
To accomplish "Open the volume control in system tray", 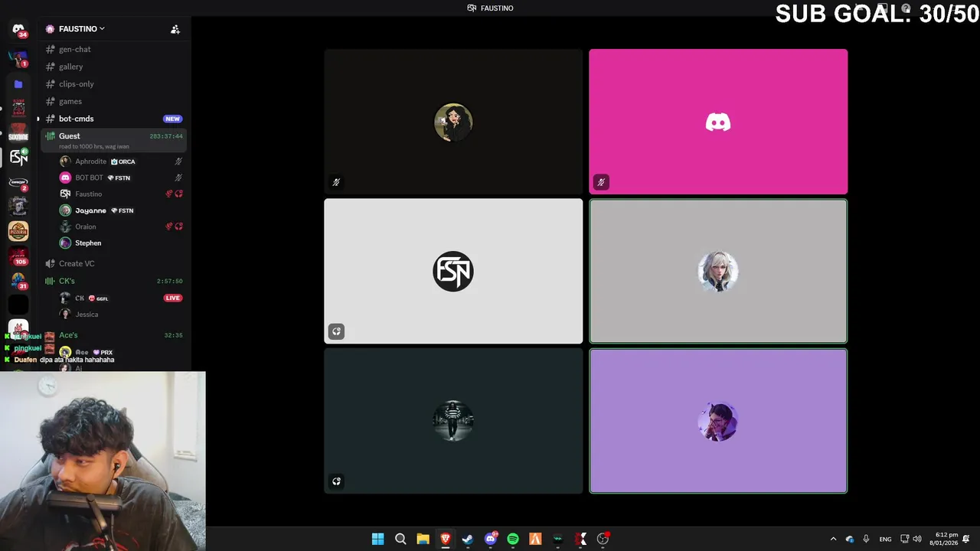I will pyautogui.click(x=917, y=539).
